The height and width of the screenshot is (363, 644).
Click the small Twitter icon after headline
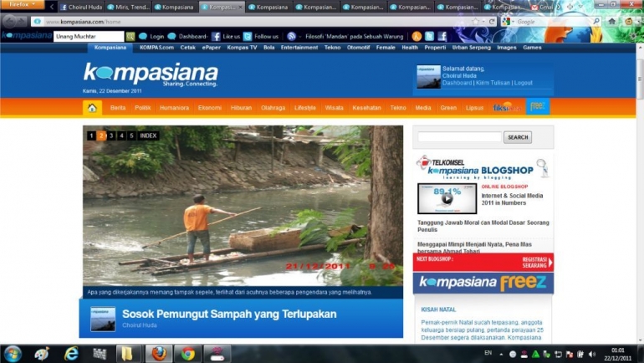tap(429, 37)
